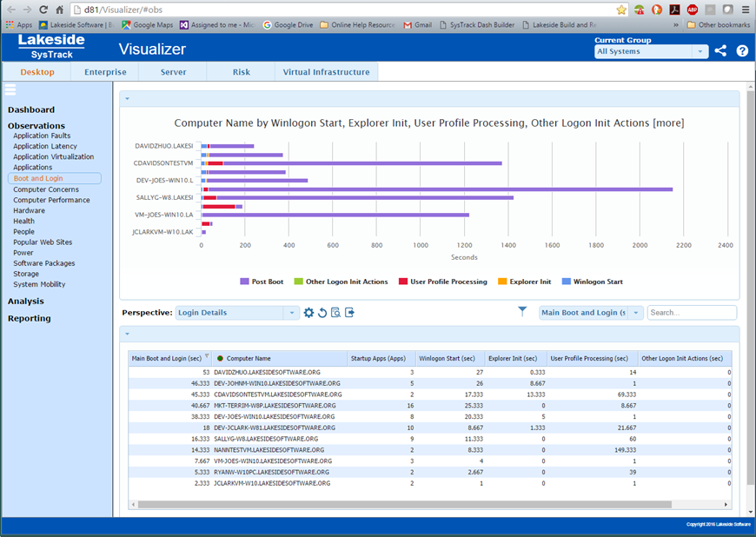Click the refresh perspective icon
Image resolution: width=756 pixels, height=537 pixels.
point(322,313)
